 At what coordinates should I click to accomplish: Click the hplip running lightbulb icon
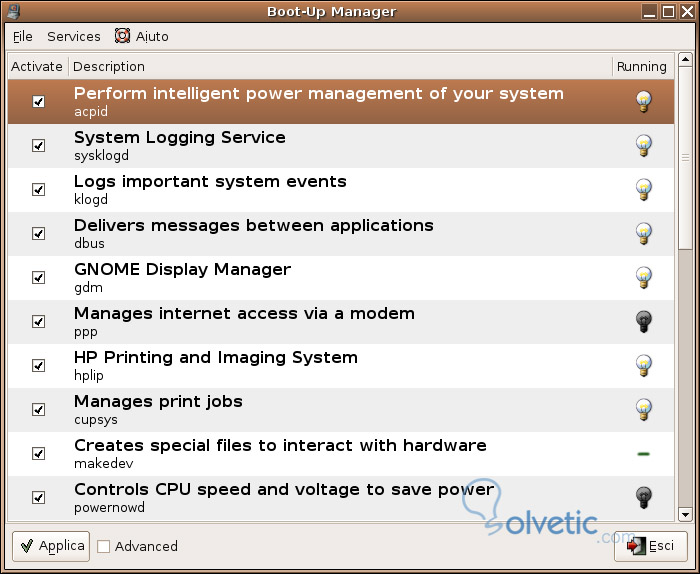click(643, 366)
